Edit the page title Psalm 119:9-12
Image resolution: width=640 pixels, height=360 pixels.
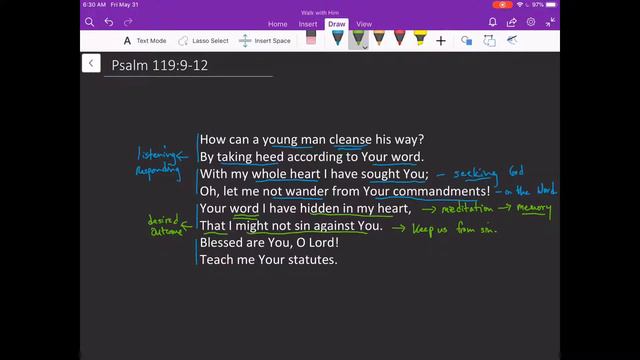point(160,65)
